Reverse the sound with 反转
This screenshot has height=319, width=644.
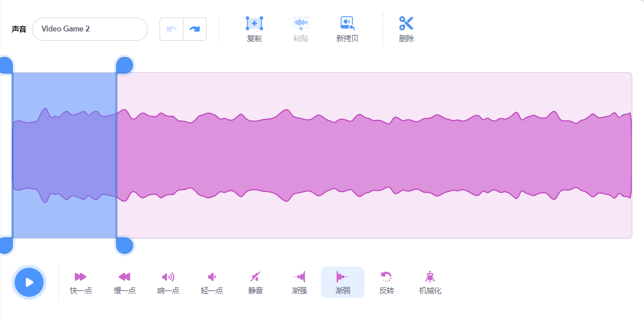386,277
